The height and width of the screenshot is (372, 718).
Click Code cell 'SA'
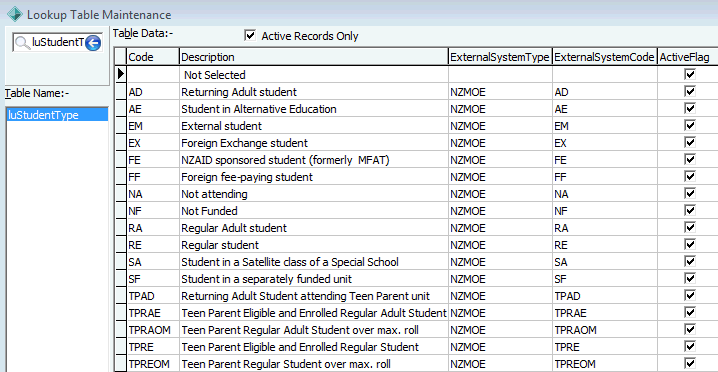tap(152, 262)
